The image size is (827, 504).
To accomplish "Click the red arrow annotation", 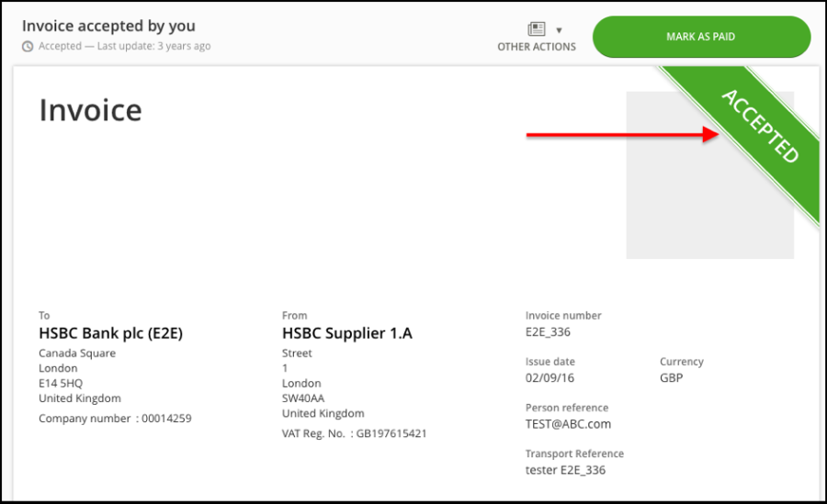I will tap(622, 134).
